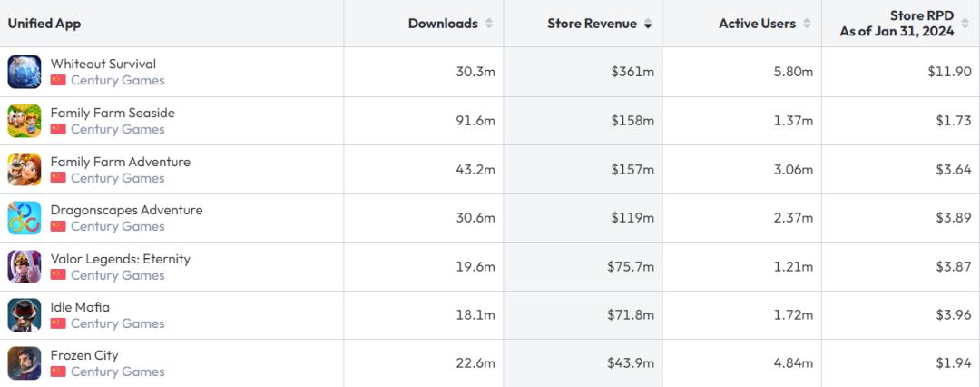Sort table by Downloads column arrows
980x387 pixels.
click(489, 24)
